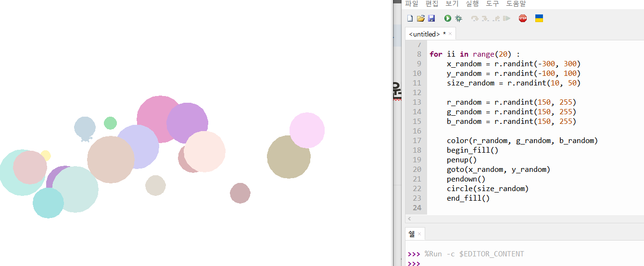Viewport: 644px width, 266px height.
Task: Click the "circle(size_random)" code line
Action: [488, 189]
